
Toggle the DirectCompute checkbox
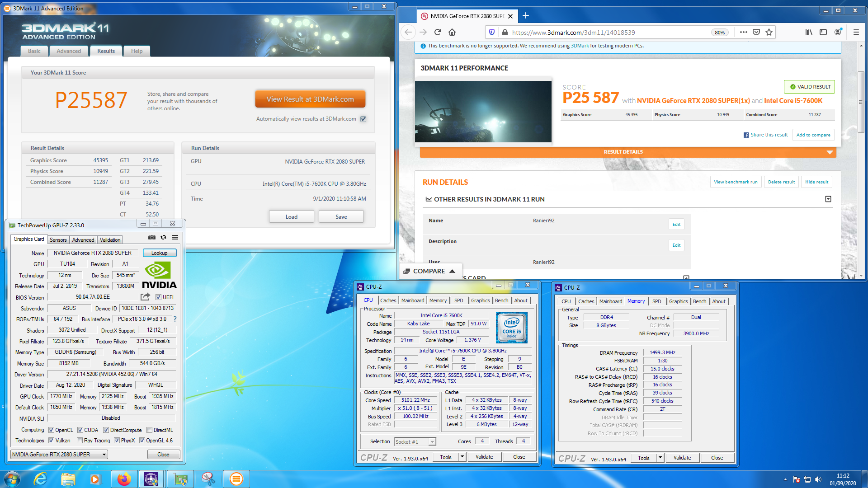(106, 430)
